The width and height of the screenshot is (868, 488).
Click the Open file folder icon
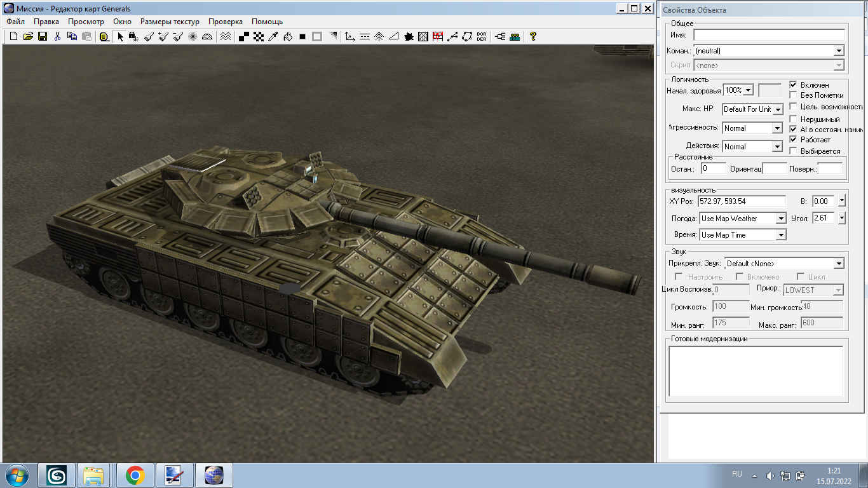point(28,36)
